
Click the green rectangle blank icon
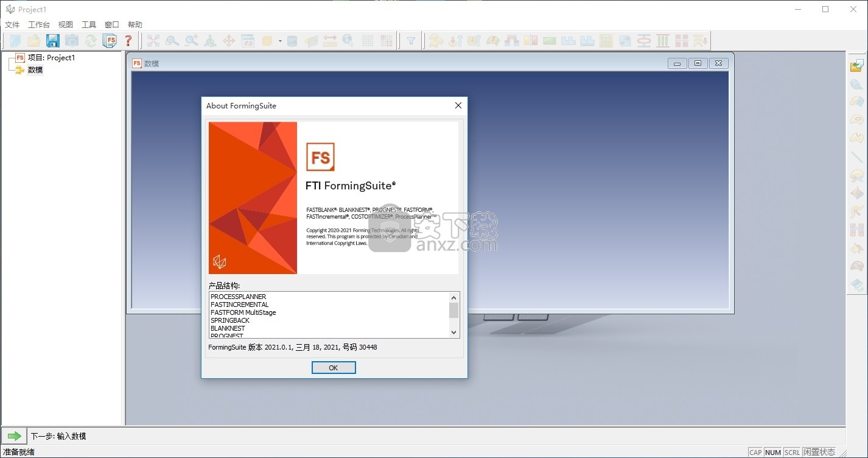tap(550, 41)
